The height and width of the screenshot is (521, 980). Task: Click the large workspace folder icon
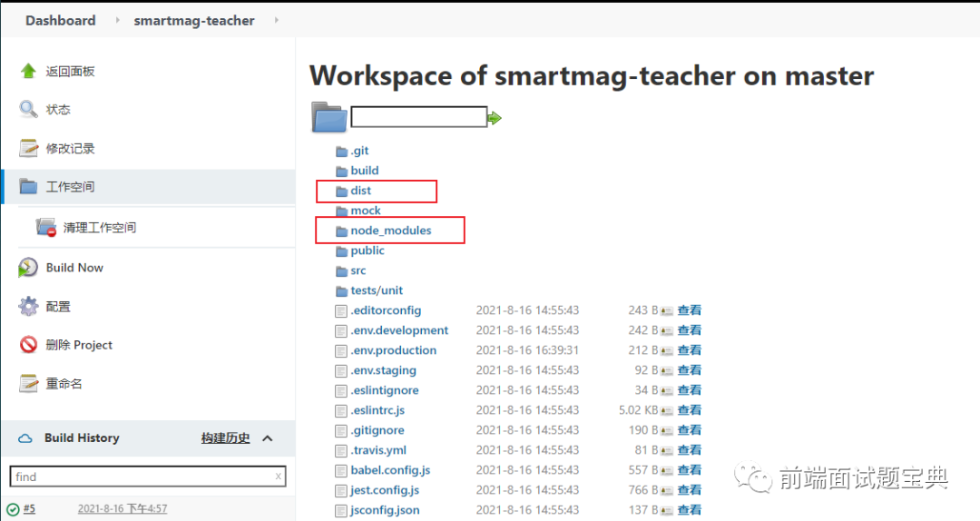click(328, 117)
